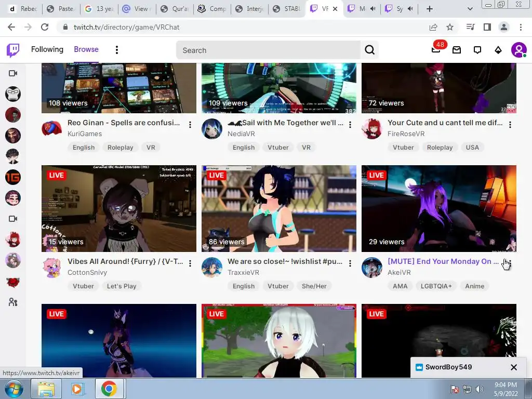Click the Let's Play tag under CottonSnivy

(122, 286)
